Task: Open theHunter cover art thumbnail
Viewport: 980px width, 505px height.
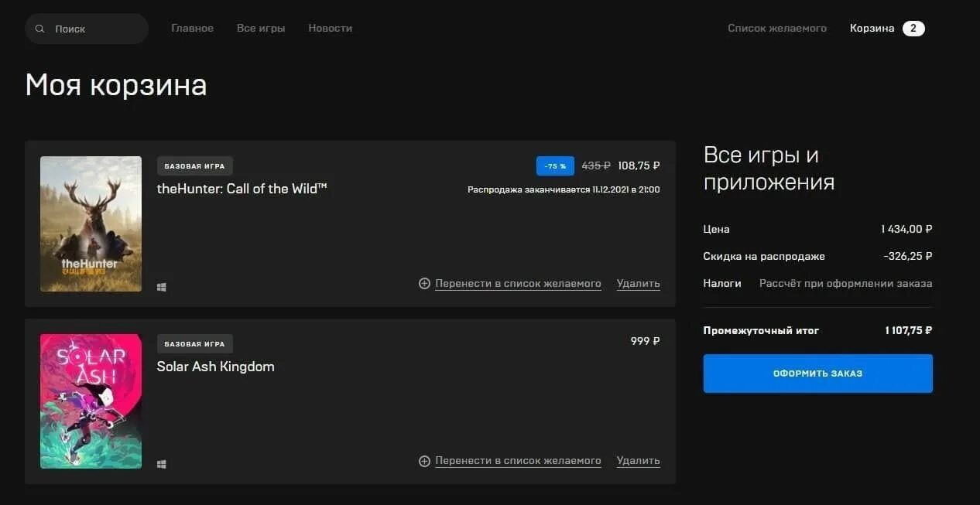Action: 91,223
